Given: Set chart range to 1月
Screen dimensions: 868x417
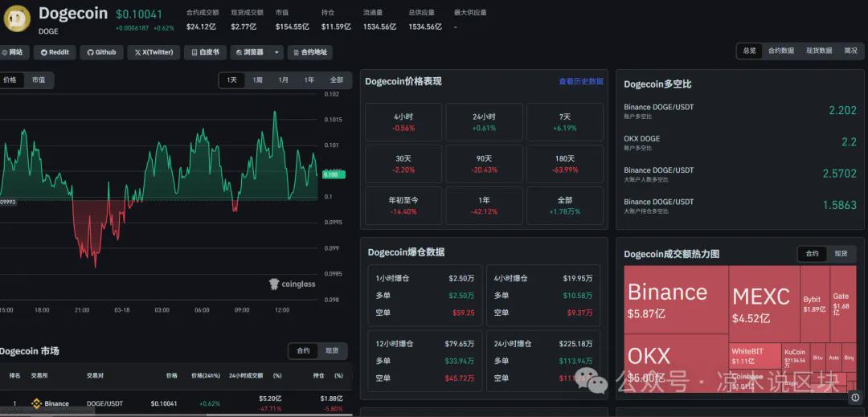Looking at the screenshot, I should [x=284, y=80].
